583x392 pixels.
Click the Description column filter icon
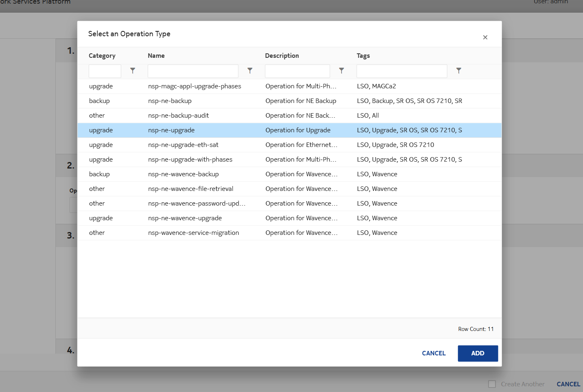point(342,71)
